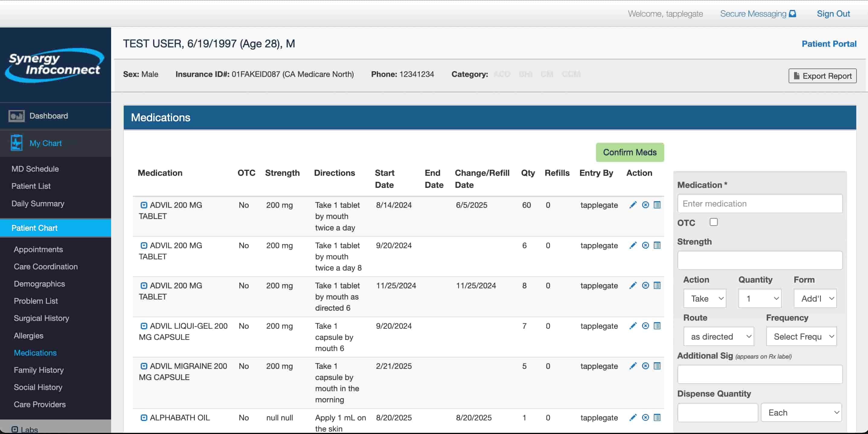
Task: Open the Select Frequency dropdown
Action: pyautogui.click(x=801, y=336)
